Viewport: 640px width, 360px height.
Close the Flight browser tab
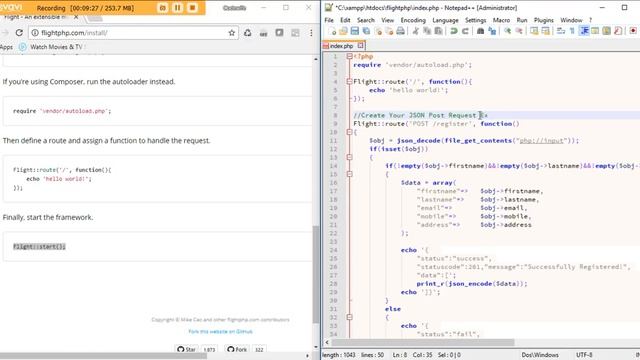click(x=76, y=17)
